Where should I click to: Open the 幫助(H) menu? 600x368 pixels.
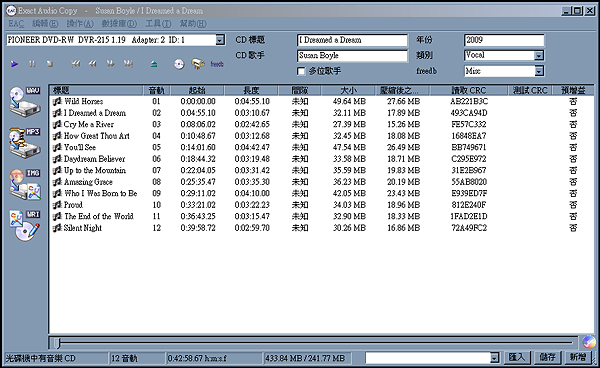[x=193, y=24]
